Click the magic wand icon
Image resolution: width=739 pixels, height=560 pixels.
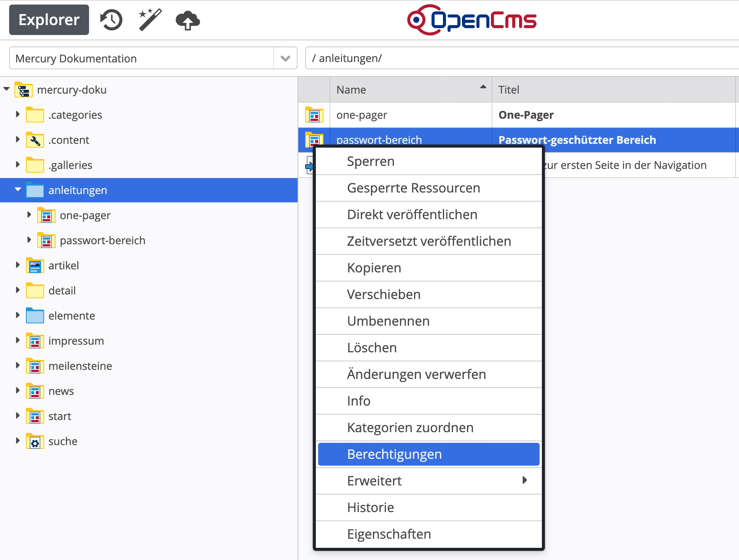[150, 20]
